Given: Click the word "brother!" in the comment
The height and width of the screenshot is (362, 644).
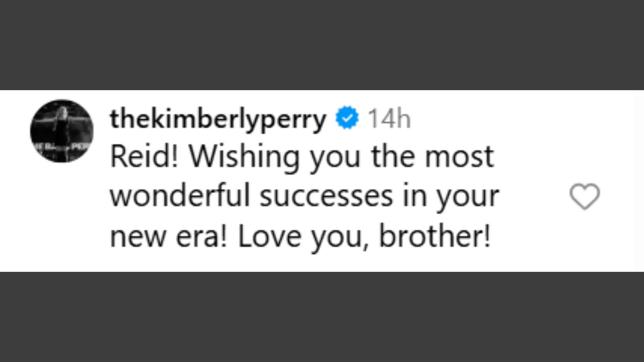Looking at the screenshot, I should [435, 236].
